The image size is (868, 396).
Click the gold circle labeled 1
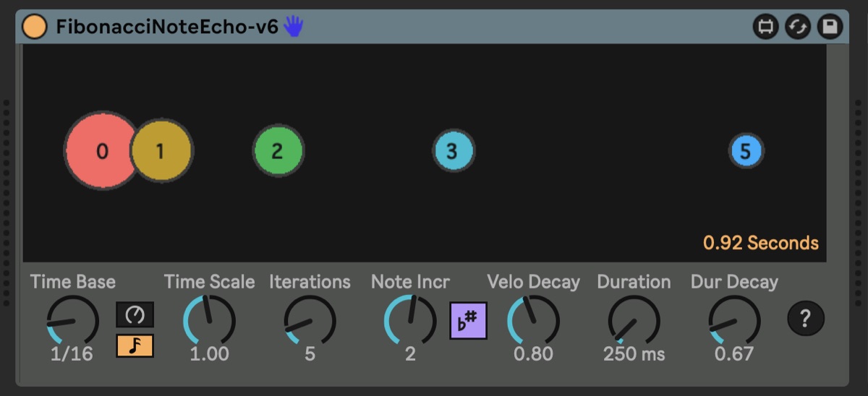(x=161, y=151)
